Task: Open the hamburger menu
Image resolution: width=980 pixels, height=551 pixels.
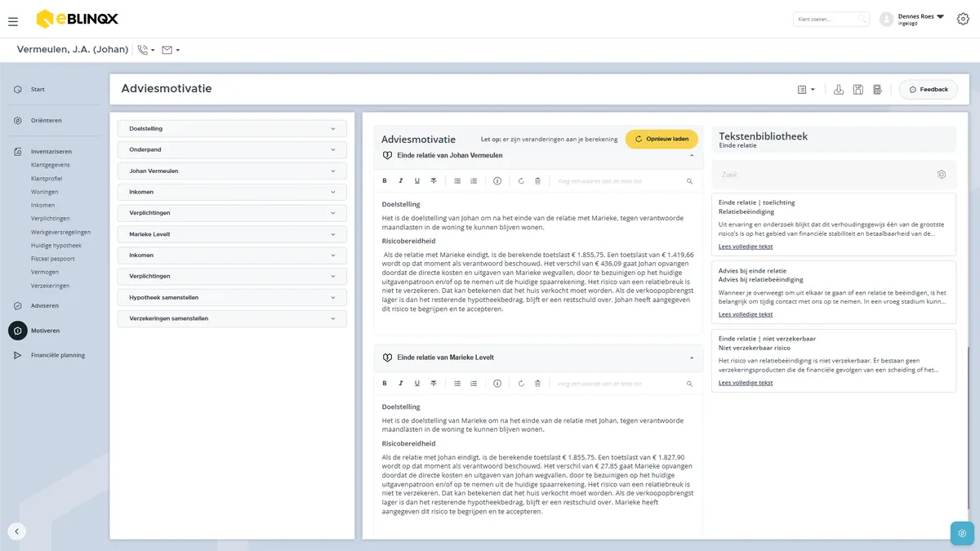Action: 13,21
